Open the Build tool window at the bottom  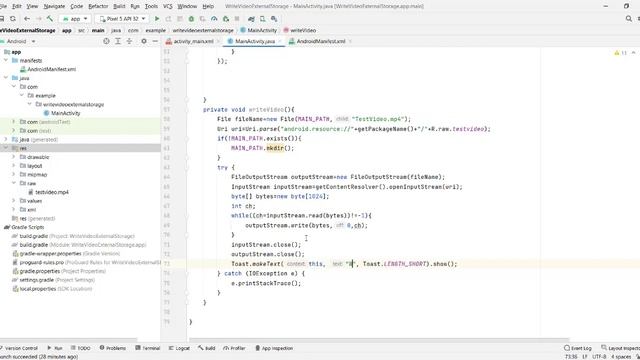[207, 348]
